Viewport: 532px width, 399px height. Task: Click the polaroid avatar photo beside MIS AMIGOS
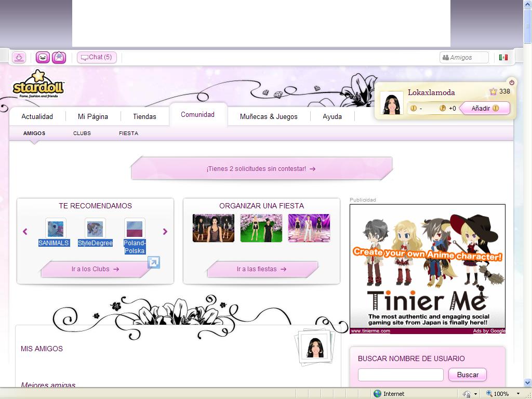[x=315, y=348]
